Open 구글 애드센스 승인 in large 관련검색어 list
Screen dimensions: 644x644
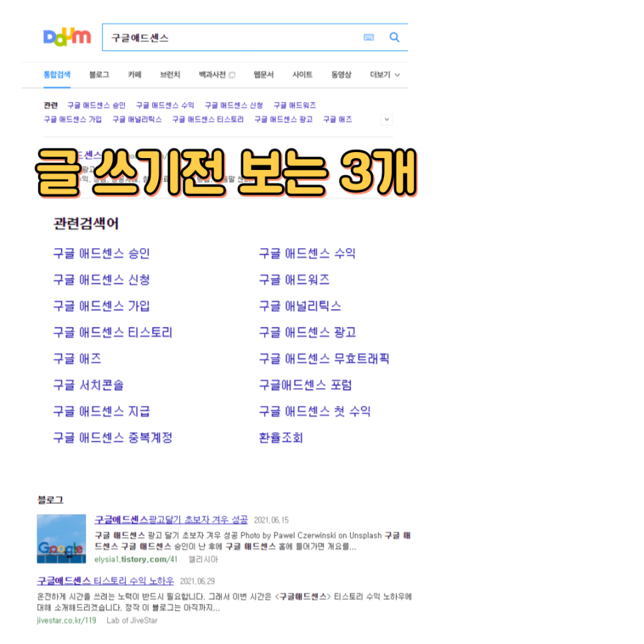101,253
